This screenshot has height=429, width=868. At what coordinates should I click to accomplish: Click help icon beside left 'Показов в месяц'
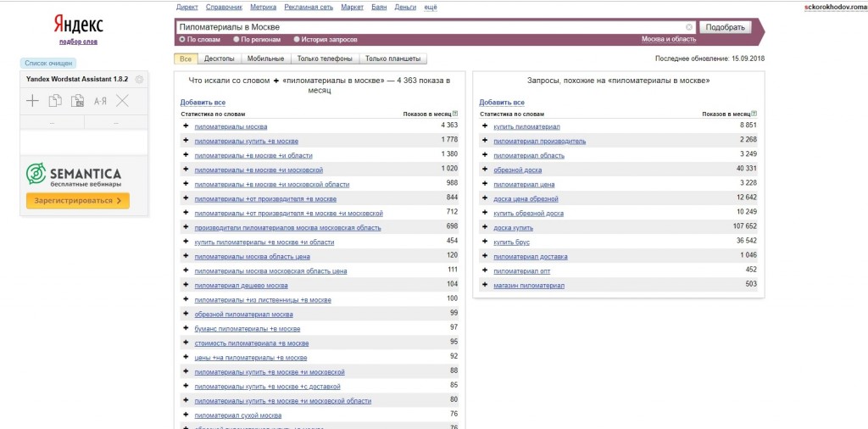click(x=455, y=113)
